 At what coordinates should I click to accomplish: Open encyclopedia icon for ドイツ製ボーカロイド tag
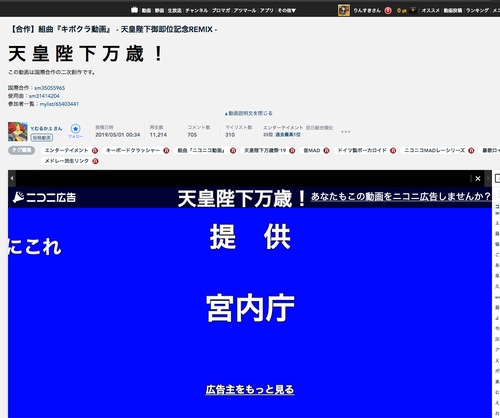(393, 151)
